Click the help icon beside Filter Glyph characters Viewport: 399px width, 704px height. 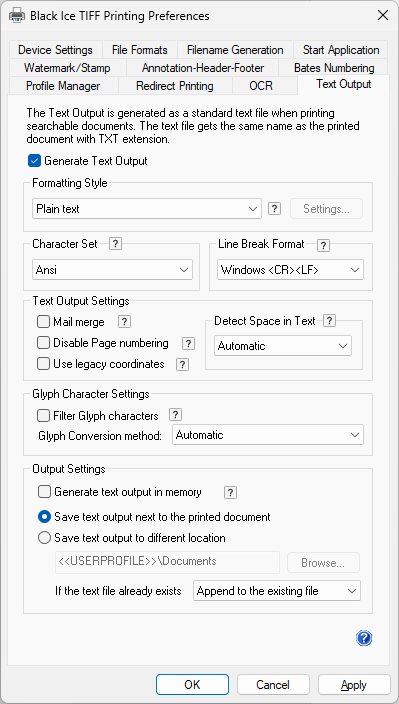175,414
